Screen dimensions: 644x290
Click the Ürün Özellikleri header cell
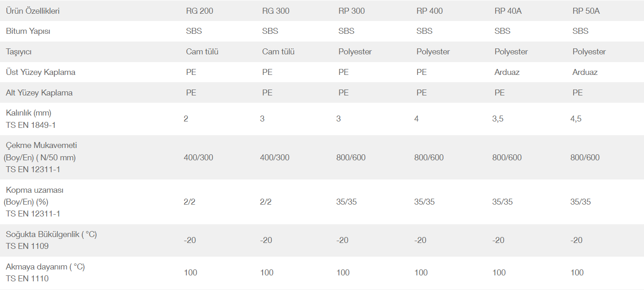33,11
